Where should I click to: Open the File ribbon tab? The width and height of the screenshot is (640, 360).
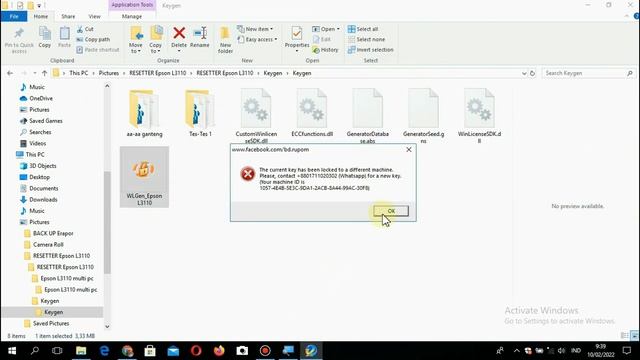pos(14,16)
